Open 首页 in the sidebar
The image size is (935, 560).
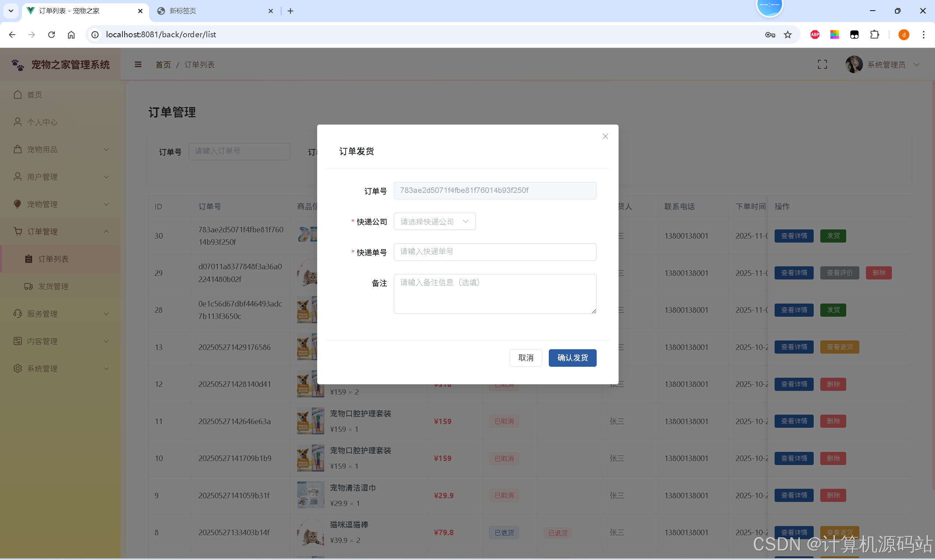(60, 95)
